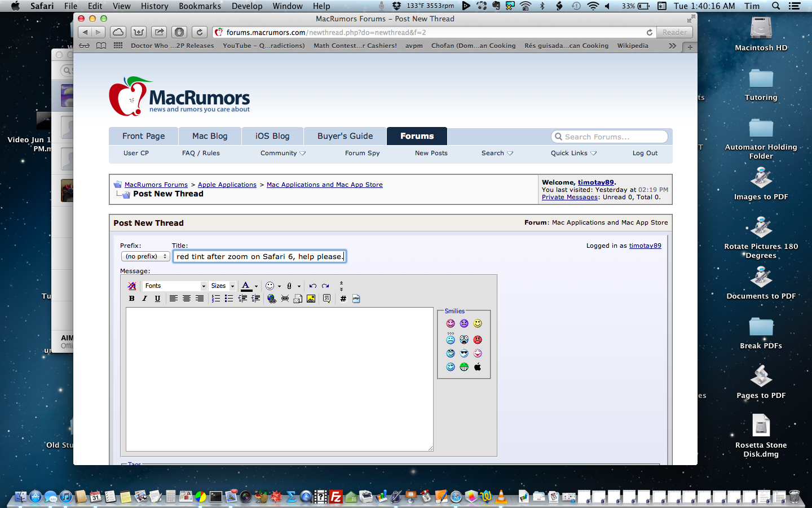Viewport: 812px width, 508px height.
Task: Insert the sunglasses cool smiley
Action: coord(464,353)
